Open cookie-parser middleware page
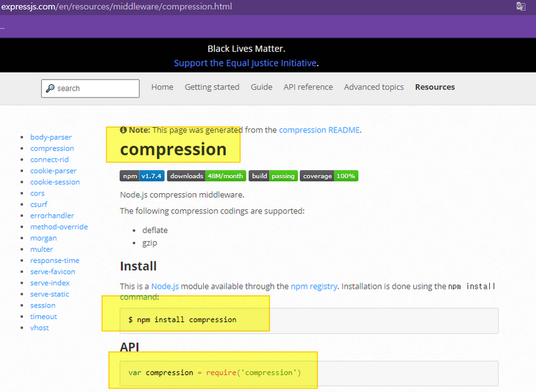This screenshot has width=536, height=392. 53,171
